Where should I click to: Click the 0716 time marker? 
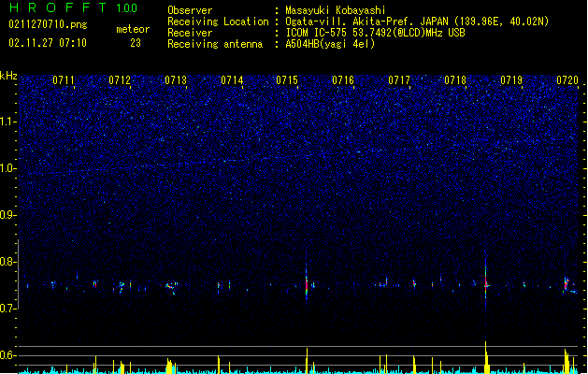coord(343,80)
